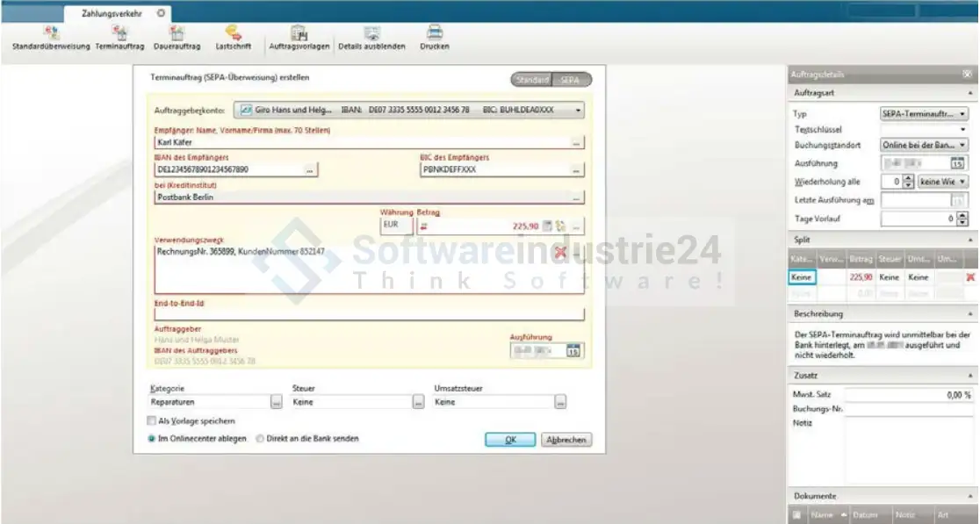980x524 pixels.
Task: Click the Details ausblenden icon
Action: [x=371, y=33]
